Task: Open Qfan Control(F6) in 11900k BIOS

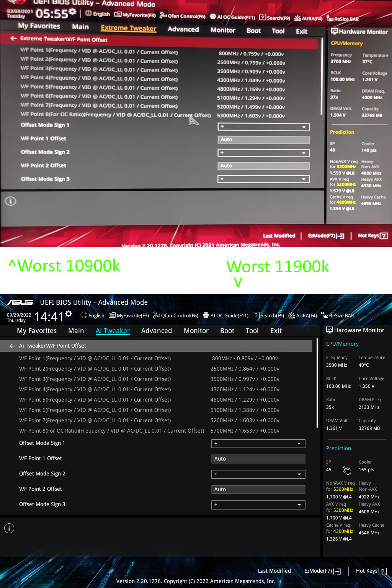Action: (176, 315)
